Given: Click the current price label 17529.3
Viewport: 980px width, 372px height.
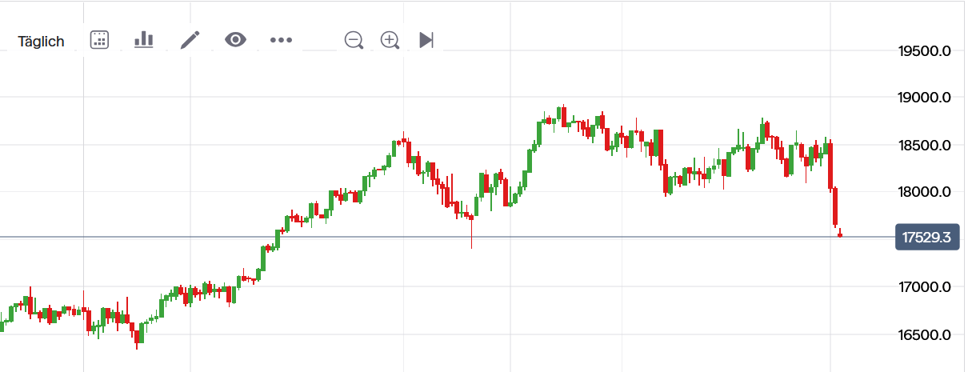Looking at the screenshot, I should click(x=926, y=238).
